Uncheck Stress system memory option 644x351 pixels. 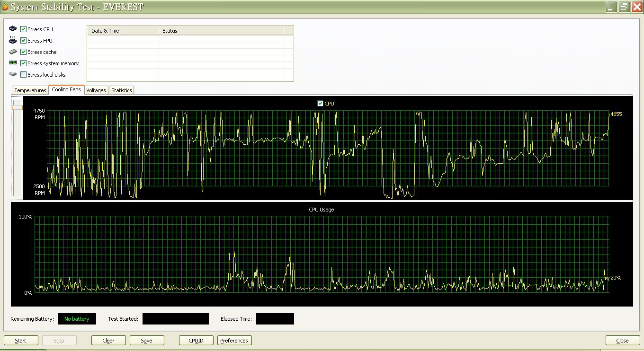coord(23,63)
